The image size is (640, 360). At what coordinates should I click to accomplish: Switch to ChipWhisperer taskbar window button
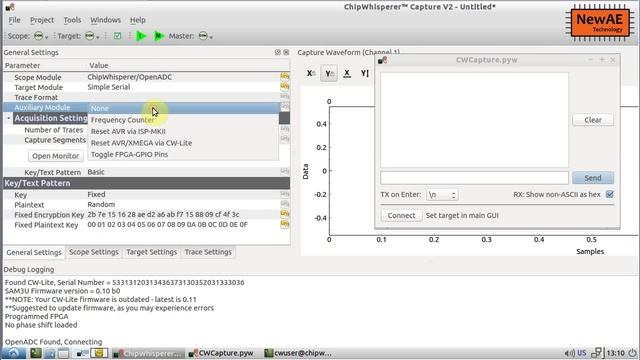(x=148, y=353)
